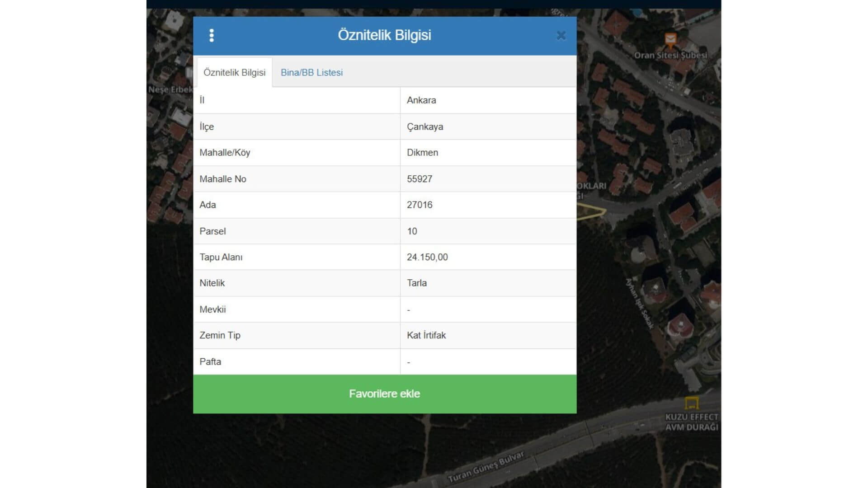Viewport: 868px width, 488px height.
Task: Click the Zemin Tip value Kat İrtifak
Action: click(426, 335)
